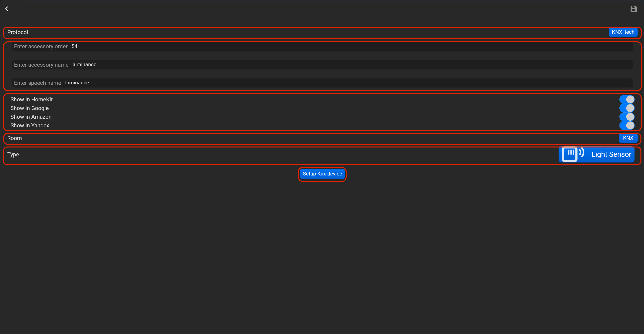This screenshot has height=334, width=644.
Task: Turn off the Show in Yandex switch
Action: [x=627, y=125]
